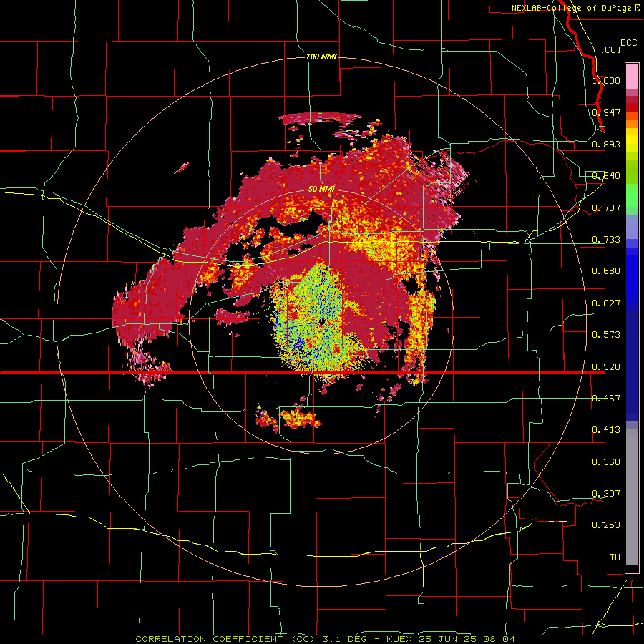
Task: Click the 0.680 scale value
Action: pos(606,270)
